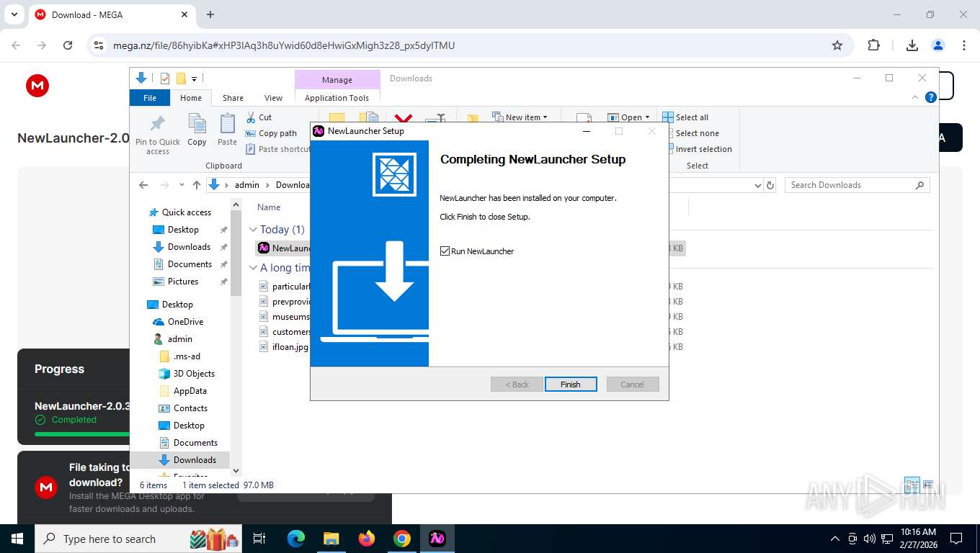Open the Chrome three-dot menu
The image size is (980, 553).
(x=964, y=45)
